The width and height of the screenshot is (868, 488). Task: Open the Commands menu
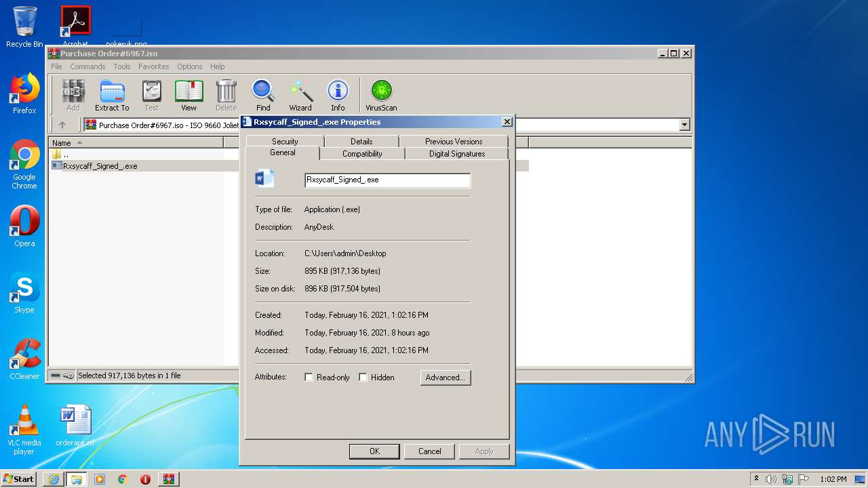(x=87, y=66)
